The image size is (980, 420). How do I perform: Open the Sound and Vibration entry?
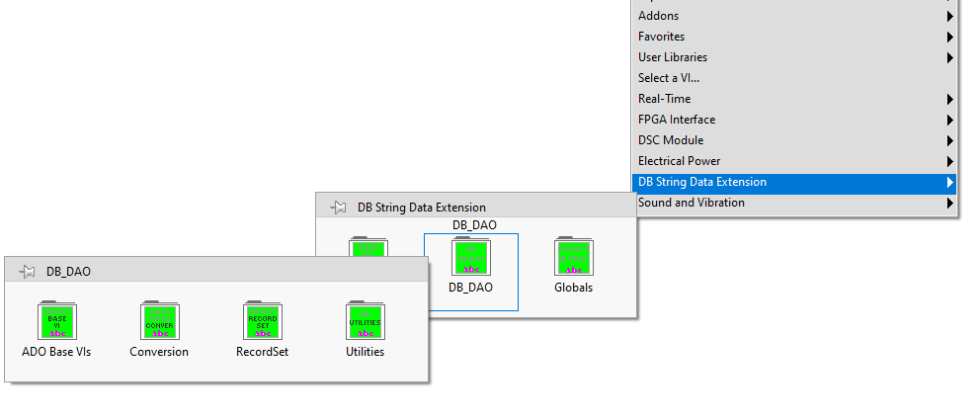(x=794, y=203)
